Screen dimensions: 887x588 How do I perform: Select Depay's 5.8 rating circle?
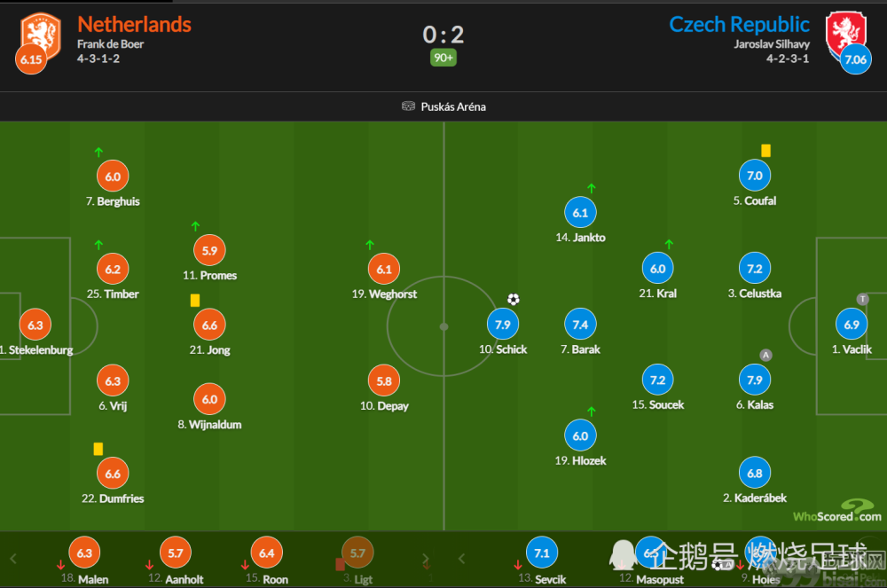[384, 380]
